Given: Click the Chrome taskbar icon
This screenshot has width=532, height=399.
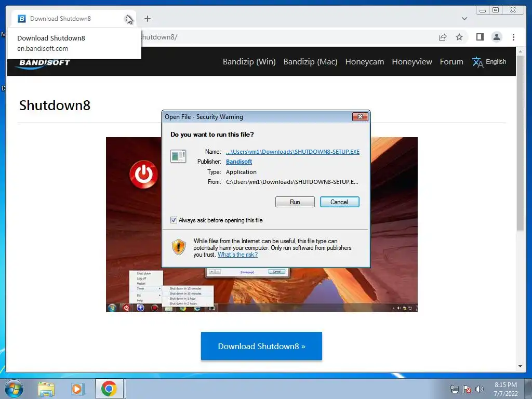Looking at the screenshot, I should [109, 389].
